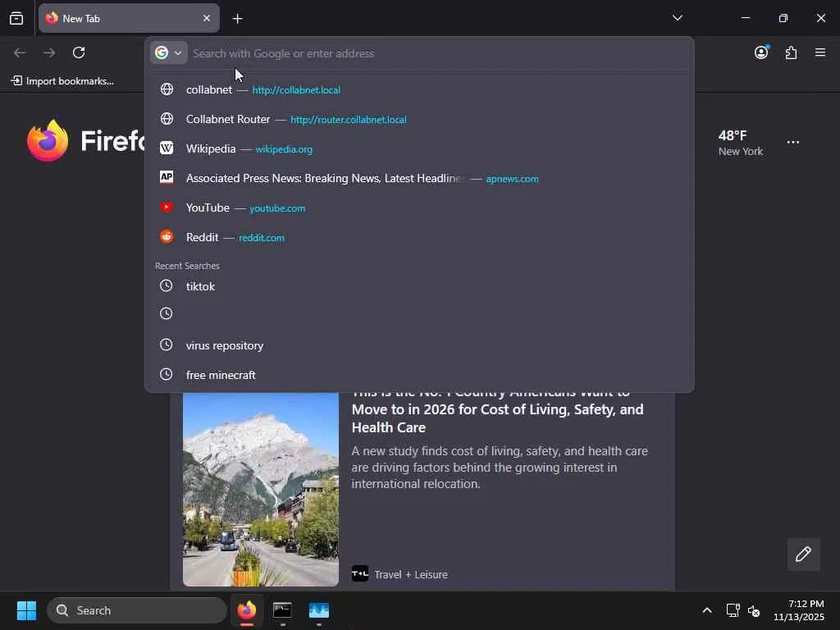Click the YouTube play favicon
Image resolution: width=840 pixels, height=630 pixels.
click(x=167, y=207)
